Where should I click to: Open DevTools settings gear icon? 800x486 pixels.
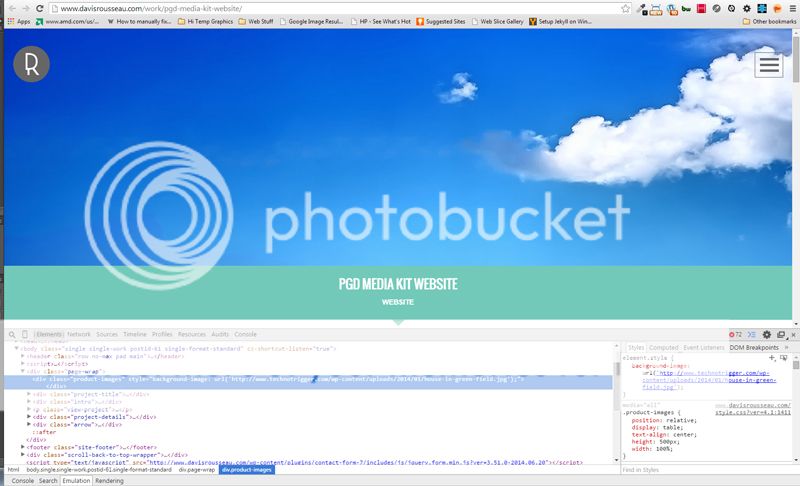pos(766,334)
